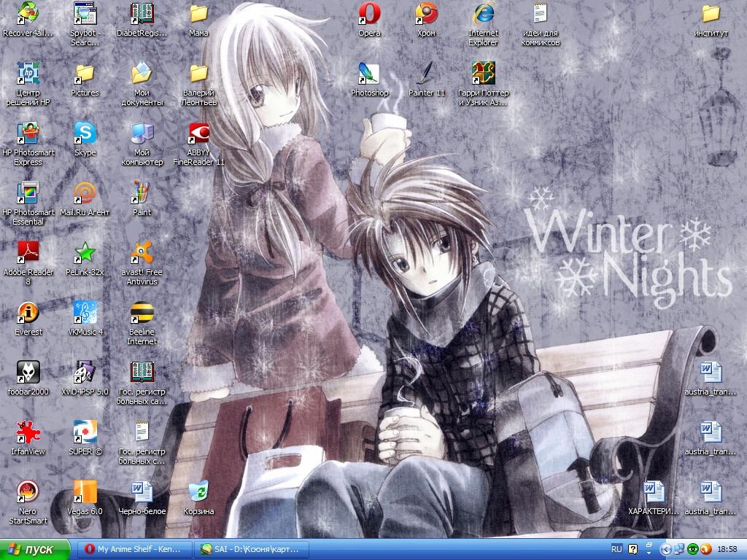This screenshot has height=560, width=747.
Task: Launch the XviD4PSP 5.0 shortcut
Action: point(85,378)
